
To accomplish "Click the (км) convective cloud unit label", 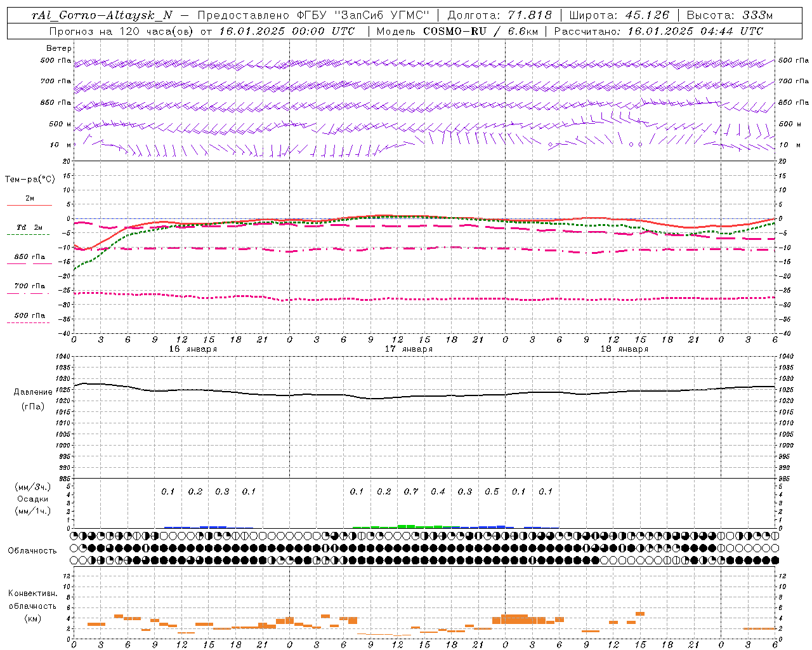I will (x=32, y=618).
